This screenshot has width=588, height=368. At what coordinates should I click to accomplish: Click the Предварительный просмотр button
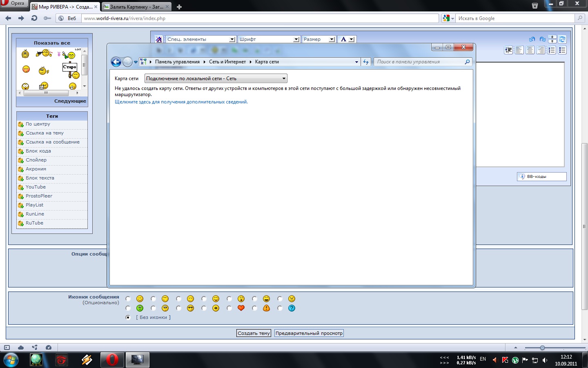309,333
